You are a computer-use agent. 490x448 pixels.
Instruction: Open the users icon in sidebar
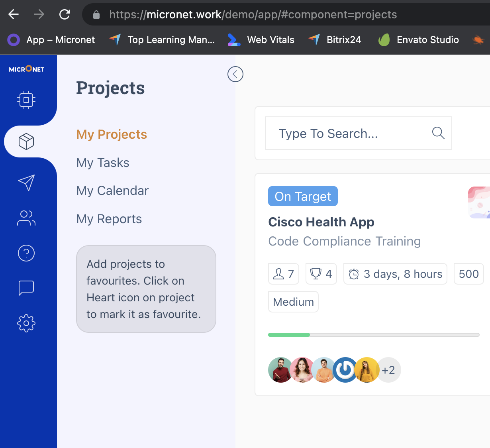26,218
